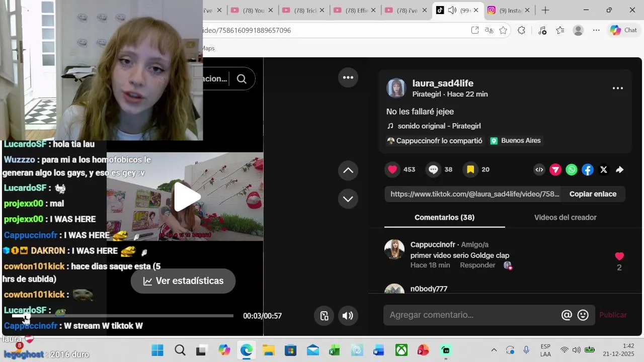The height and width of the screenshot is (362, 644).
Task: Open Cappuccinofr commenter profile picture
Action: click(394, 249)
